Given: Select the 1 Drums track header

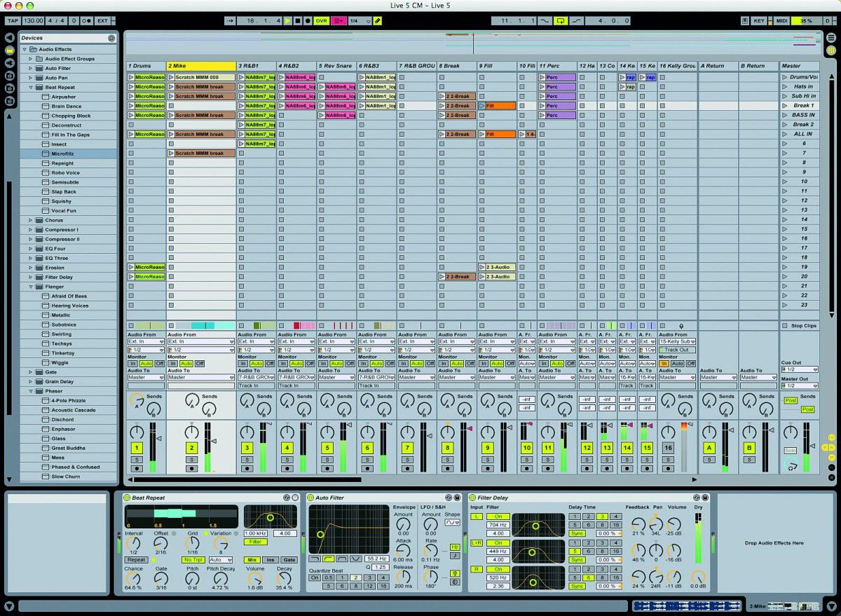Looking at the screenshot, I should 145,66.
